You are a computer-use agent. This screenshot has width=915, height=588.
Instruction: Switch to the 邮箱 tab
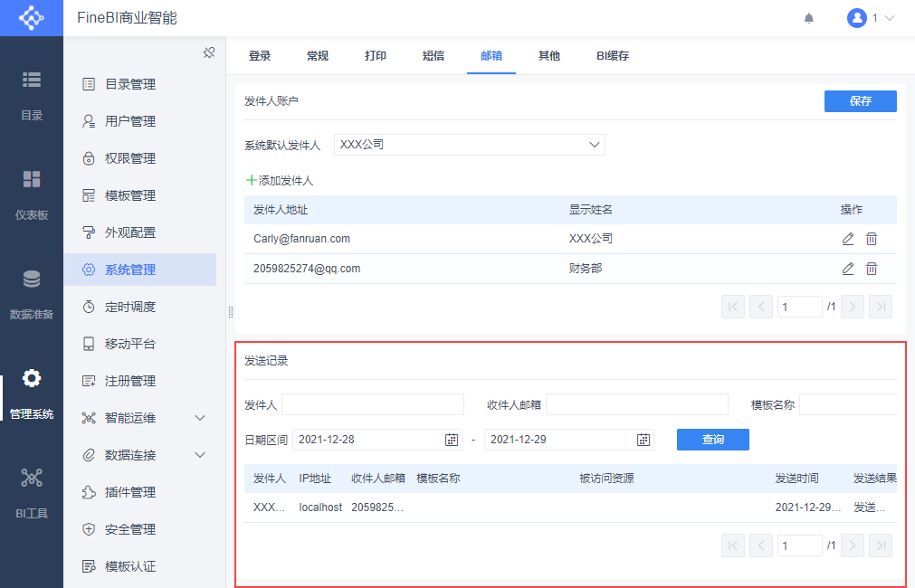click(491, 55)
